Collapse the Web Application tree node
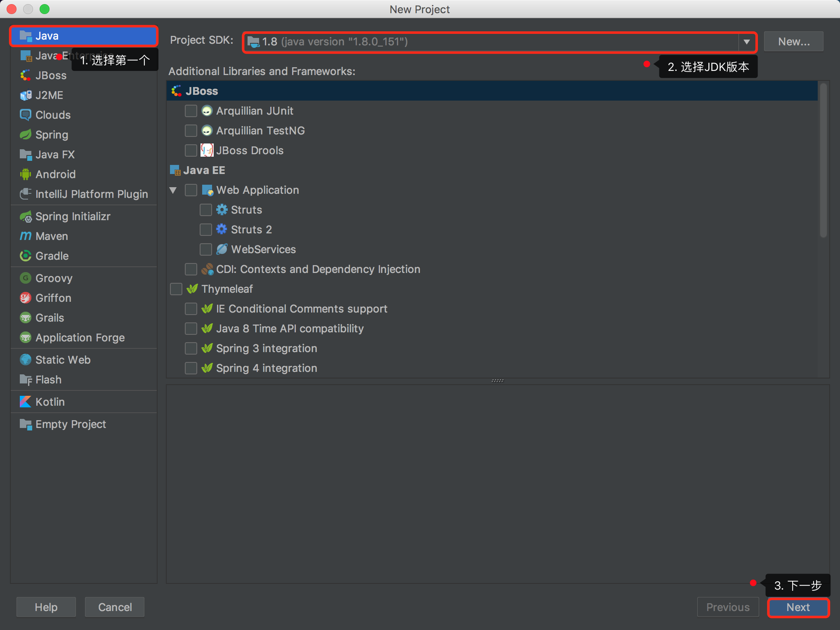This screenshot has width=840, height=630. 173,190
